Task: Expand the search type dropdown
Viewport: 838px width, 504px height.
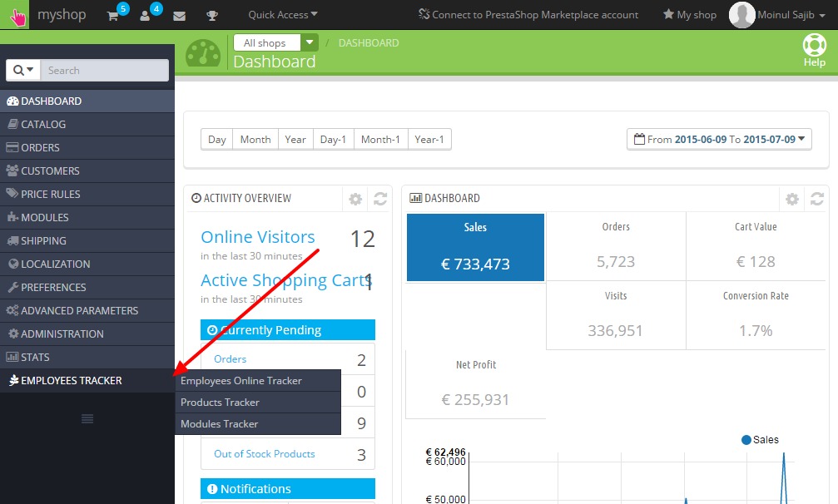Action: [x=23, y=71]
